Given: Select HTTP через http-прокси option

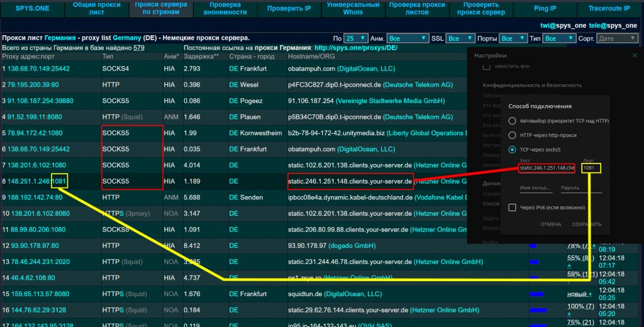Looking at the screenshot, I should (x=513, y=135).
